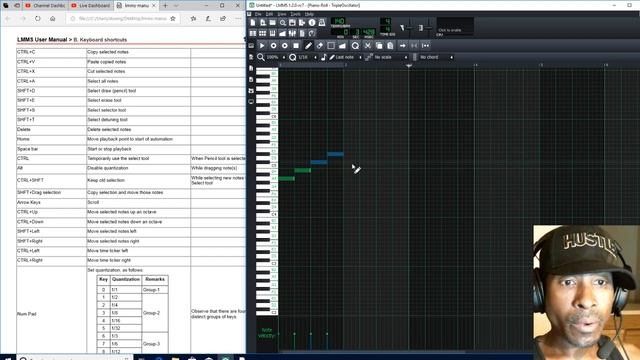Export current project icon in LMMS

point(302,23)
